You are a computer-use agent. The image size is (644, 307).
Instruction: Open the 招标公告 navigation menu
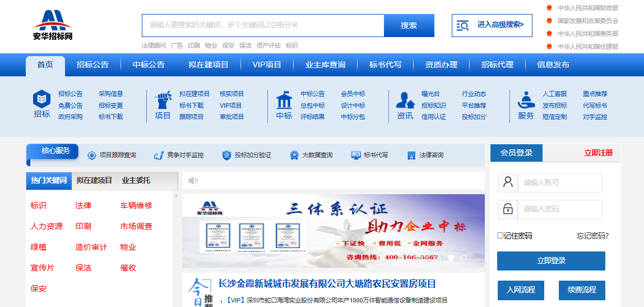coord(92,65)
